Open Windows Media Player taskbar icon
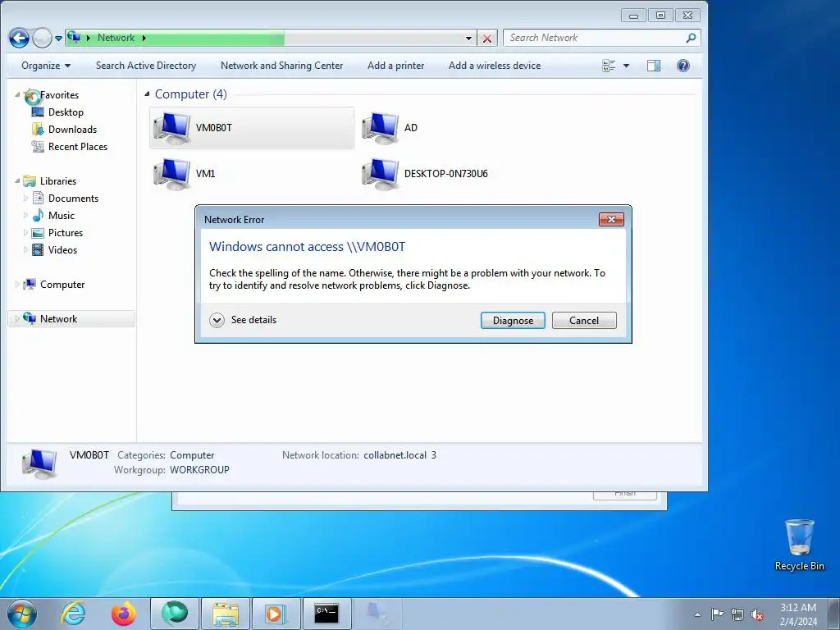 pyautogui.click(x=276, y=614)
